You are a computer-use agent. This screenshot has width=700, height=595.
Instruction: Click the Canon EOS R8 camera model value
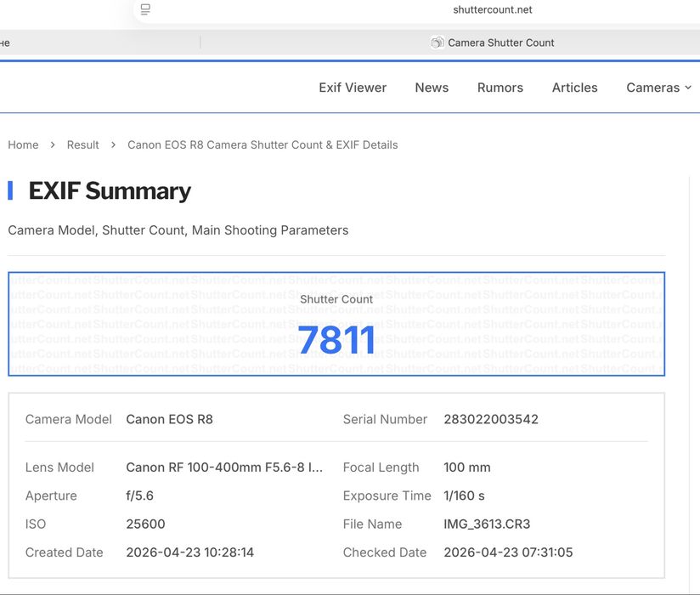[169, 419]
